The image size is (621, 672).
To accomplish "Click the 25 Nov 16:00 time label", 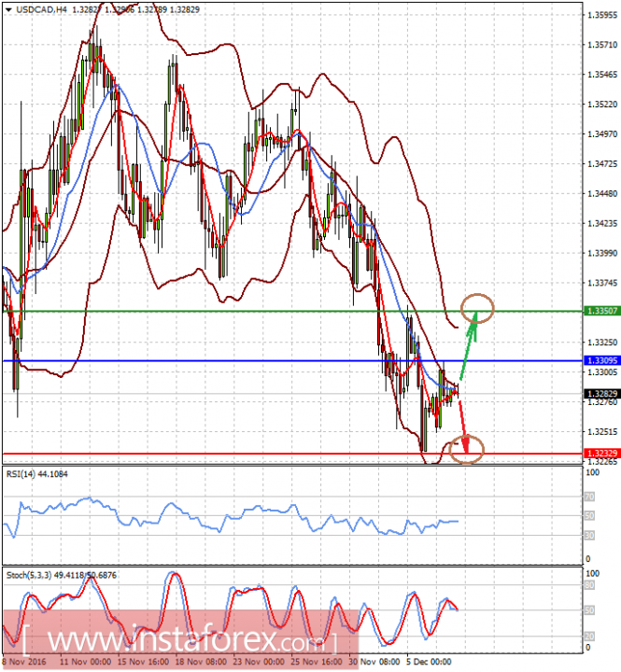I will tap(317, 662).
